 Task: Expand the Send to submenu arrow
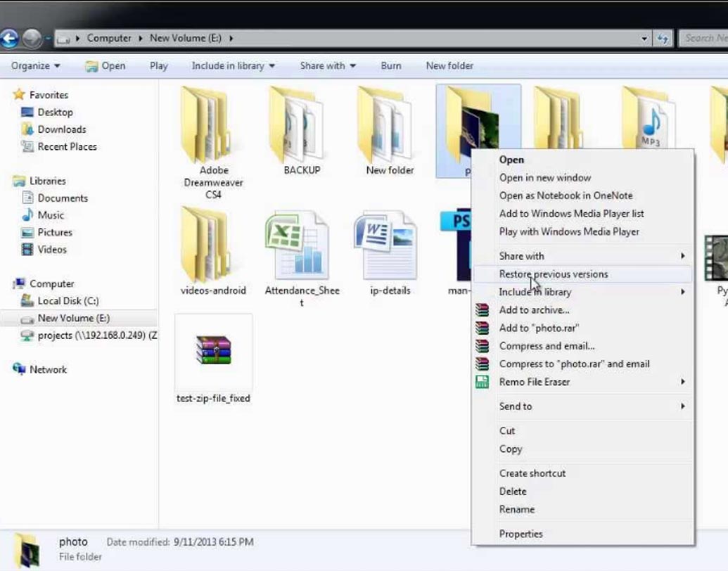[x=682, y=406]
